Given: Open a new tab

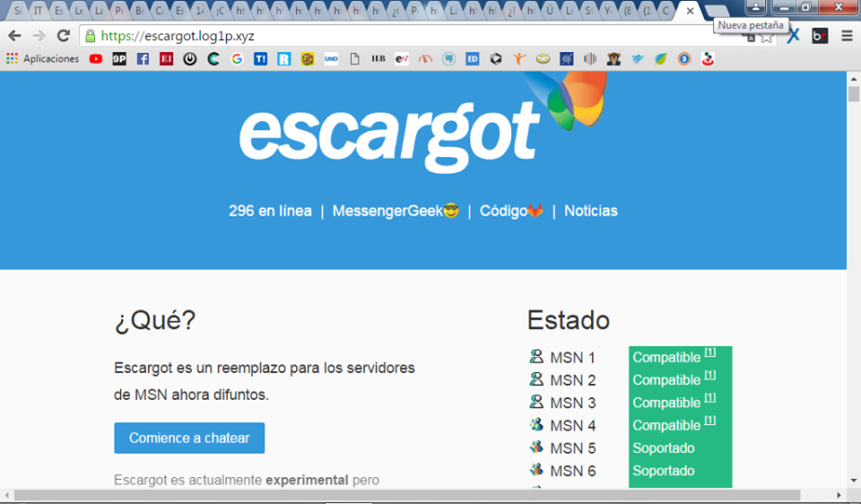Looking at the screenshot, I should point(716,11).
